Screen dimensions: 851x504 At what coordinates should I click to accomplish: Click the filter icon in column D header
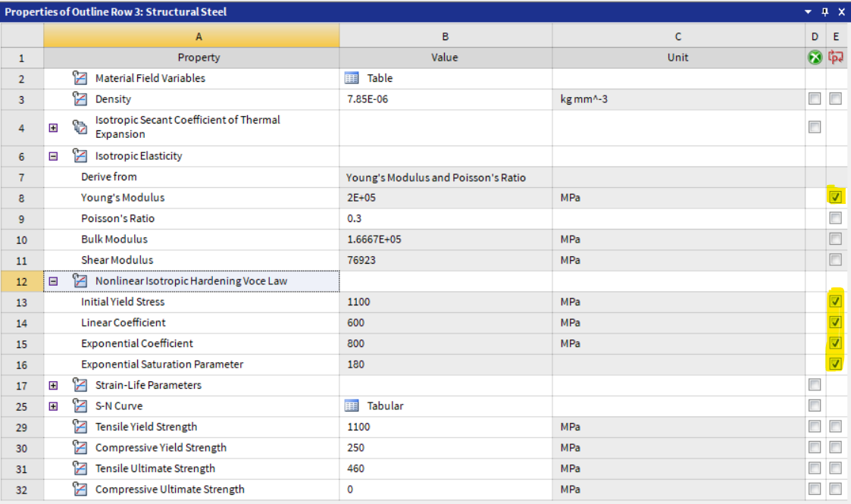[814, 57]
